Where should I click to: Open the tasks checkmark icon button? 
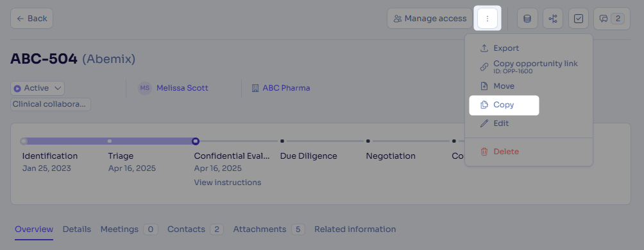coord(579,19)
